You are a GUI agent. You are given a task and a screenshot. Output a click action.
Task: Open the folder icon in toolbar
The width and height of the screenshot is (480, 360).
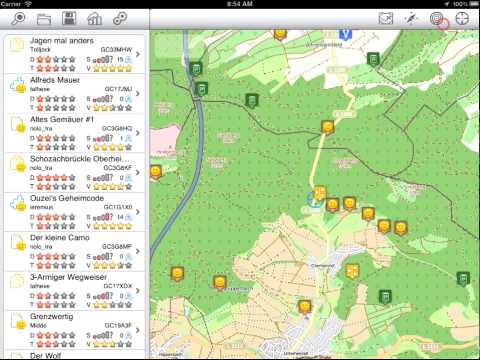[44, 19]
